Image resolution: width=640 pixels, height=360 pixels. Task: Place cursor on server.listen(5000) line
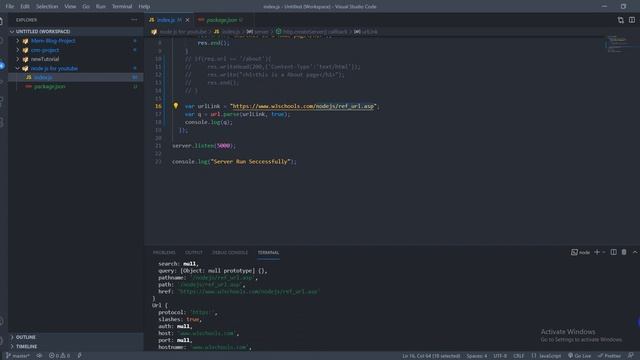point(204,146)
